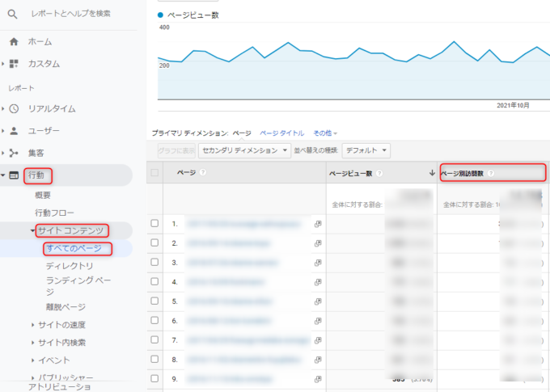Viewport: 550px width, 392px height.
Task: Check the checkbox for row 6
Action: (x=154, y=320)
